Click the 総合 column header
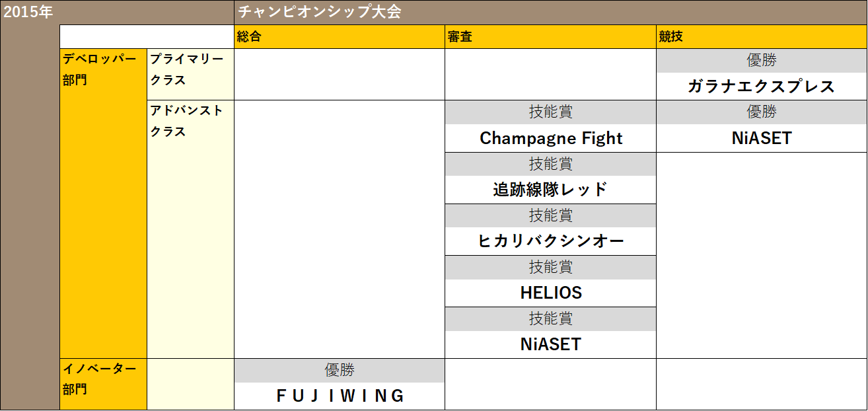Screen dimensions: 868x411 [340, 37]
